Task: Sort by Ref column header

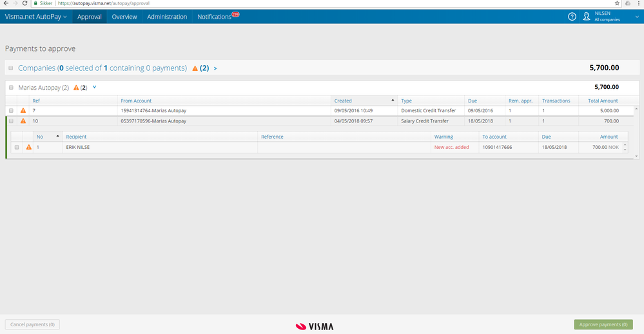Action: click(x=36, y=101)
